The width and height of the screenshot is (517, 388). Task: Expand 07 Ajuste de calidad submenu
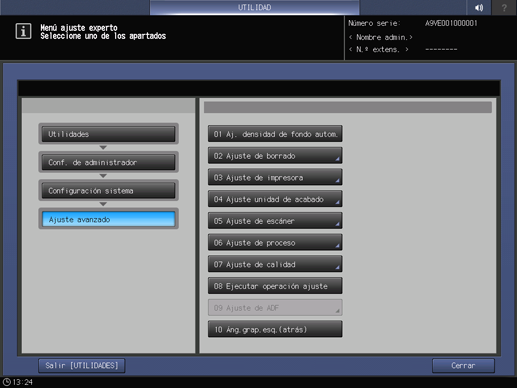coord(275,264)
